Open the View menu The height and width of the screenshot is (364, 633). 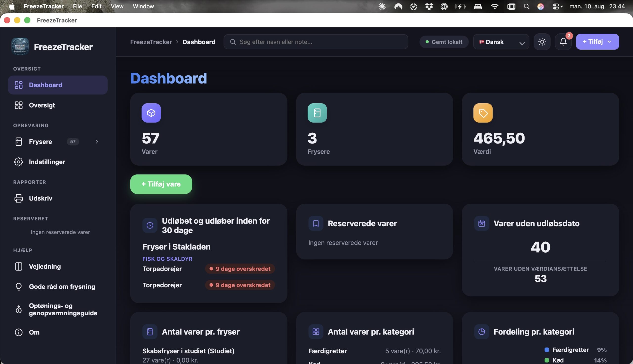pos(117,6)
